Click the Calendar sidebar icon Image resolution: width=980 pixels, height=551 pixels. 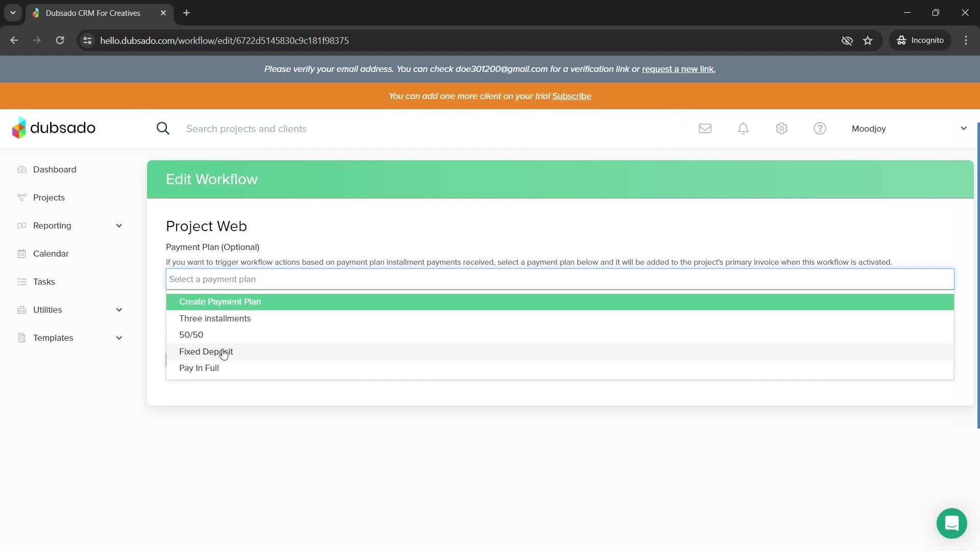pos(21,254)
